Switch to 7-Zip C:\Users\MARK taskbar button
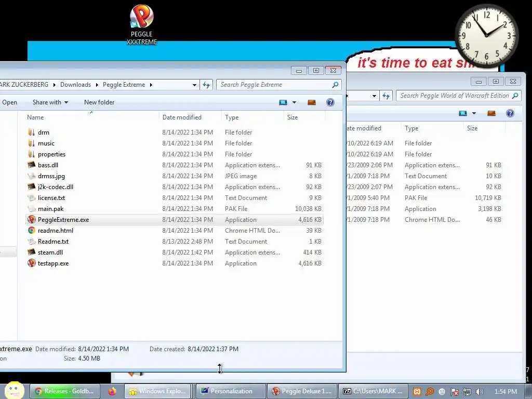The image size is (532, 399). pos(373,391)
